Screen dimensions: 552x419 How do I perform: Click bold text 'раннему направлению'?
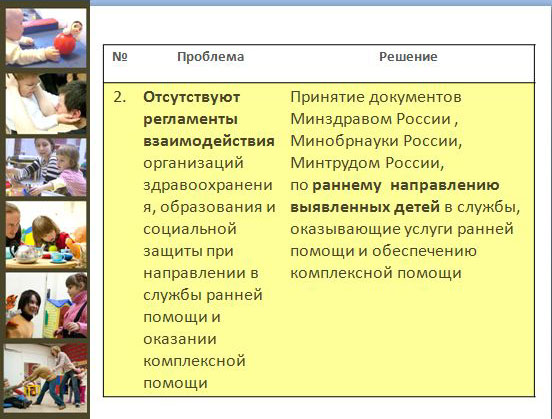(406, 185)
